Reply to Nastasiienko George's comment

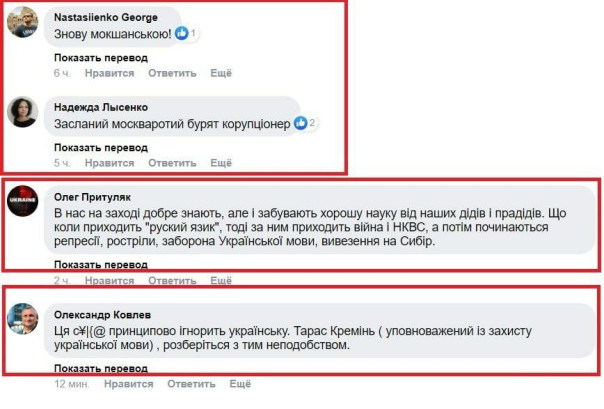(x=173, y=73)
